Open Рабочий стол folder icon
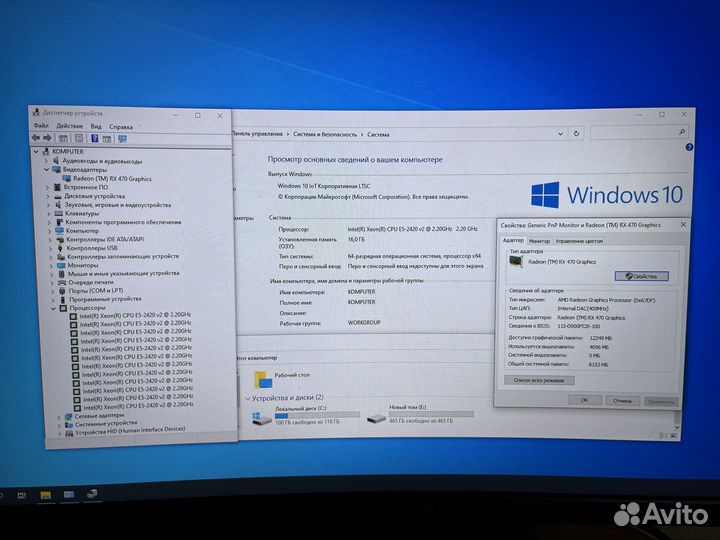Screen dimensions: 720x540 pos(263,380)
